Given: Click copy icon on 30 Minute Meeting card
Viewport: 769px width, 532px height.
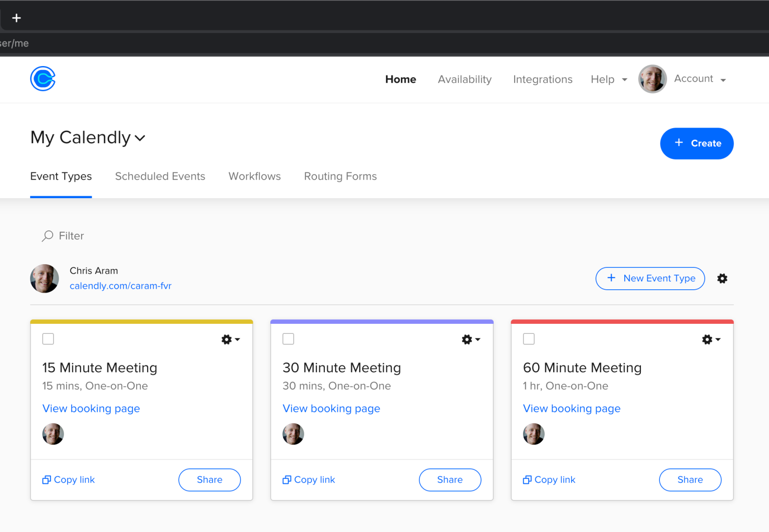Looking at the screenshot, I should (287, 480).
